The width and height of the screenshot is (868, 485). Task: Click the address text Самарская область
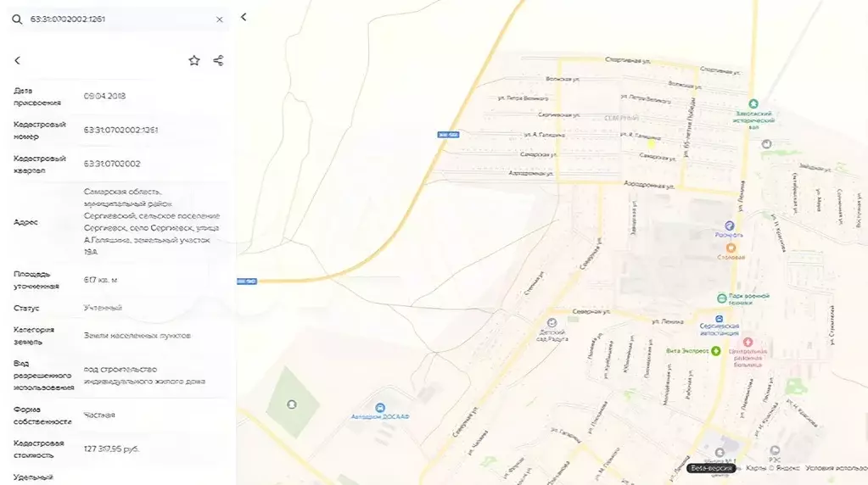coord(122,192)
